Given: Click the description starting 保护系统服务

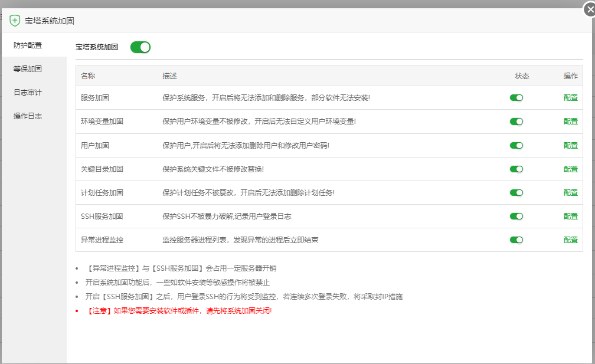Looking at the screenshot, I should coord(266,98).
